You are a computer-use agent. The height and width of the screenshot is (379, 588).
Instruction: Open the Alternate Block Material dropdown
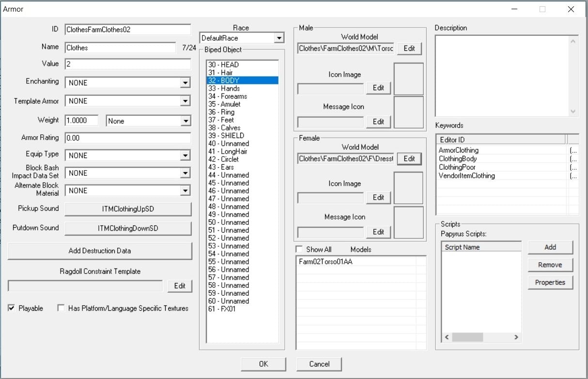point(185,191)
